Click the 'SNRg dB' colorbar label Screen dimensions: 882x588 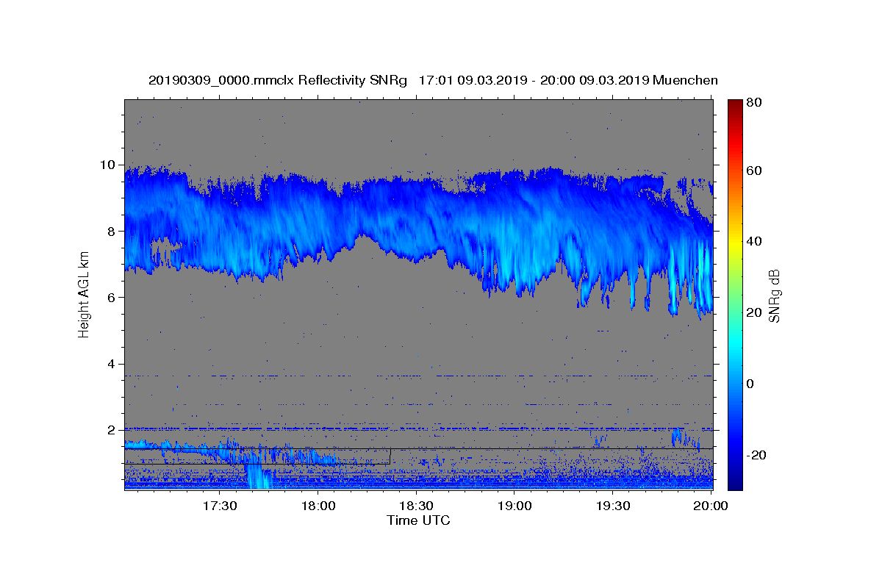point(774,295)
